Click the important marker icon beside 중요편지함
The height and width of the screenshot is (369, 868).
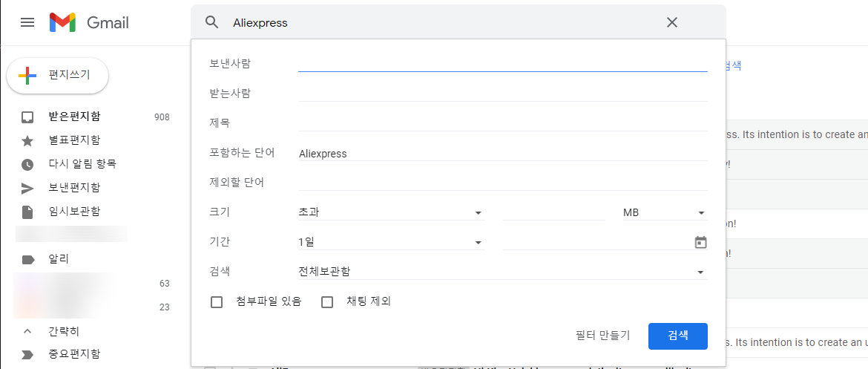pos(27,355)
